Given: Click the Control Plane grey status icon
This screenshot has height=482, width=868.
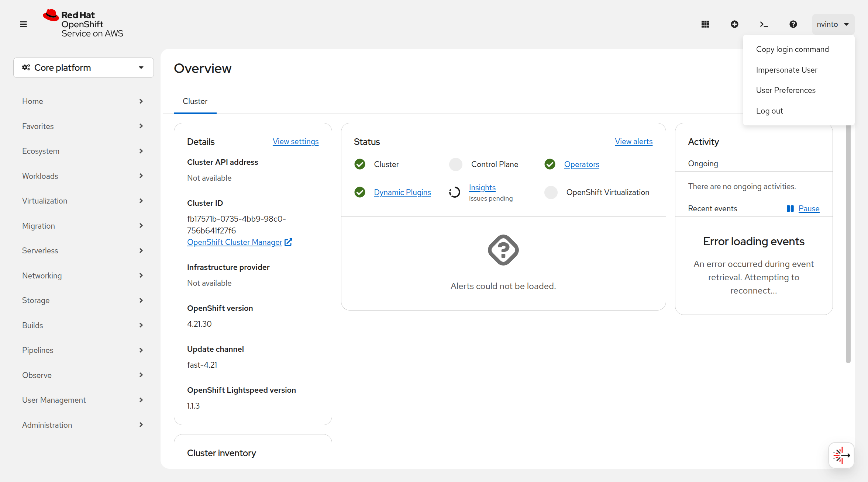Looking at the screenshot, I should (456, 164).
